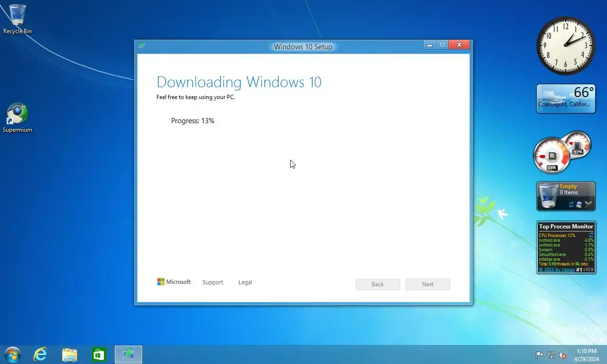Click the recycle bin gadget trash can
The height and width of the screenshot is (364, 607).
click(548, 196)
